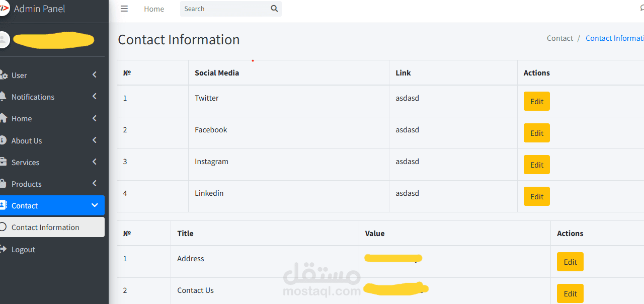Edit the Address contact value

[x=570, y=262]
